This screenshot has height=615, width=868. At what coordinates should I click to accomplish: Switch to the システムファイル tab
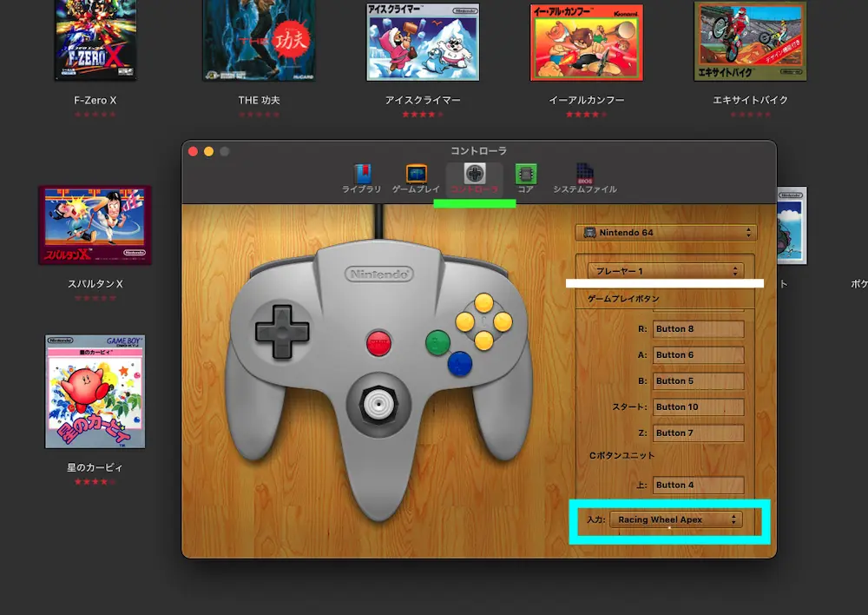(x=584, y=178)
